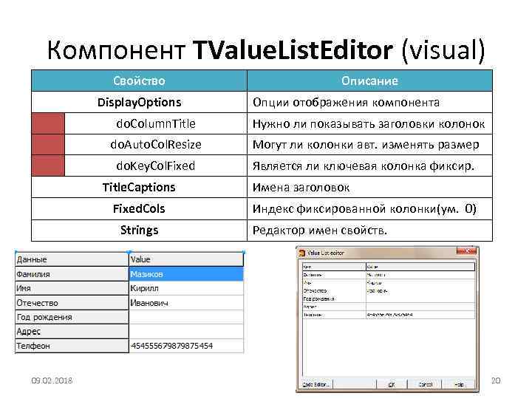Click the Key column header in the dialog
Image resolution: width=532 pixels, height=399 pixels.
click(334, 267)
